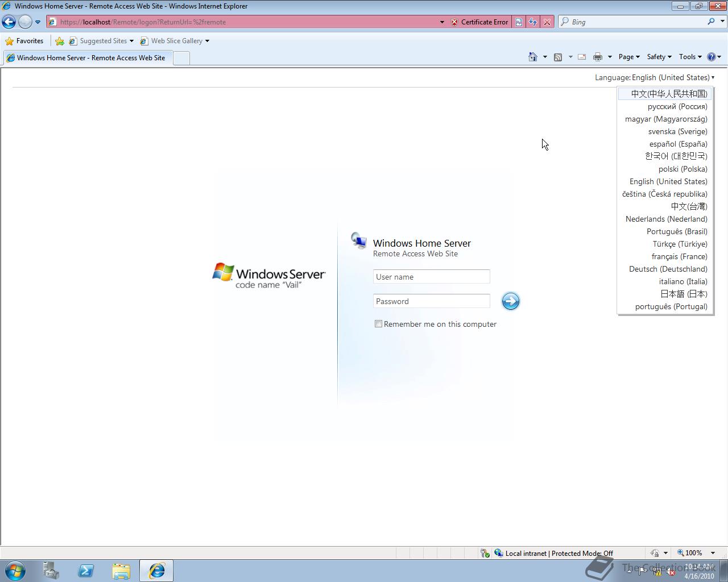Select español (España) language
The width and height of the screenshot is (728, 582).
(665, 144)
